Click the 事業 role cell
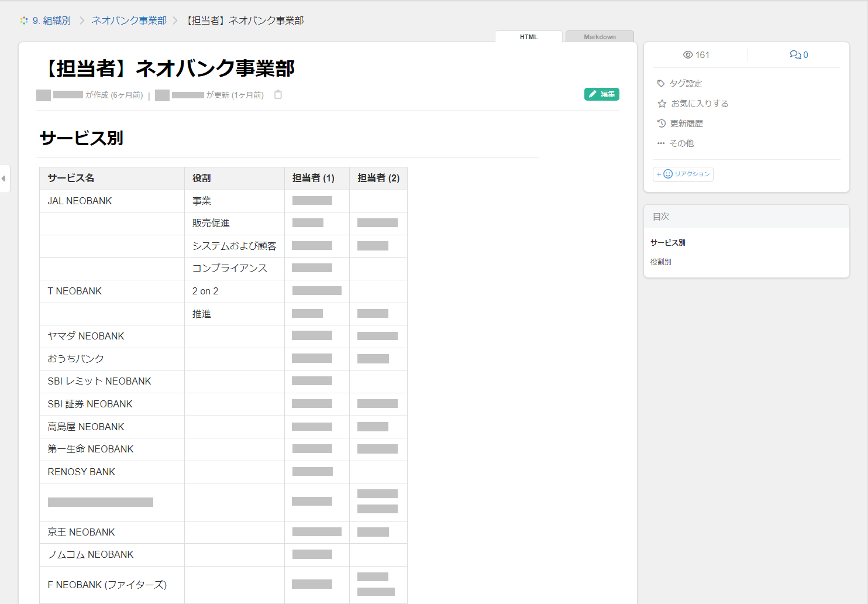868x604 pixels. 235,201
